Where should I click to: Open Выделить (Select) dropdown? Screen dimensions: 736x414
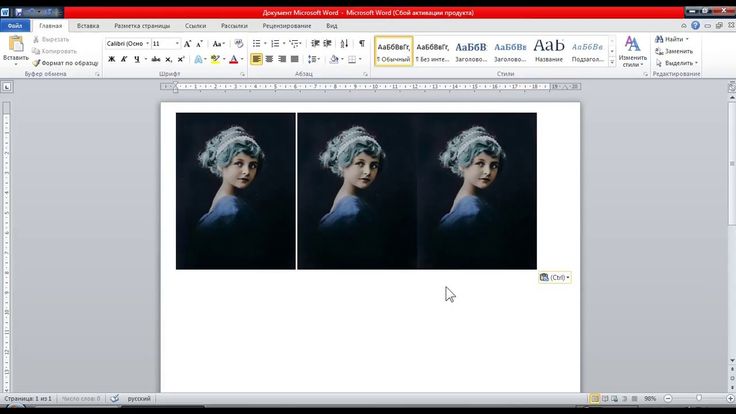click(676, 63)
